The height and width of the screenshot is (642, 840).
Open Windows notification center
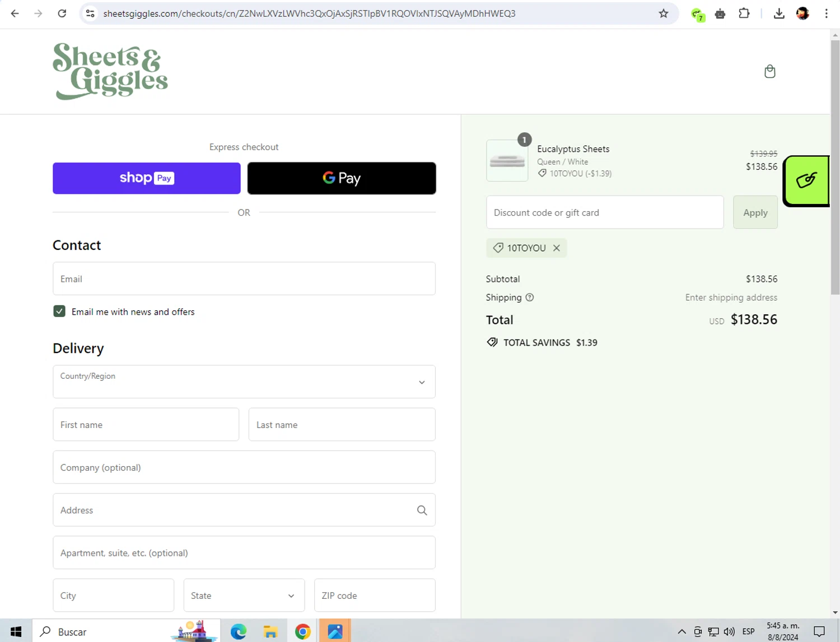click(x=819, y=632)
